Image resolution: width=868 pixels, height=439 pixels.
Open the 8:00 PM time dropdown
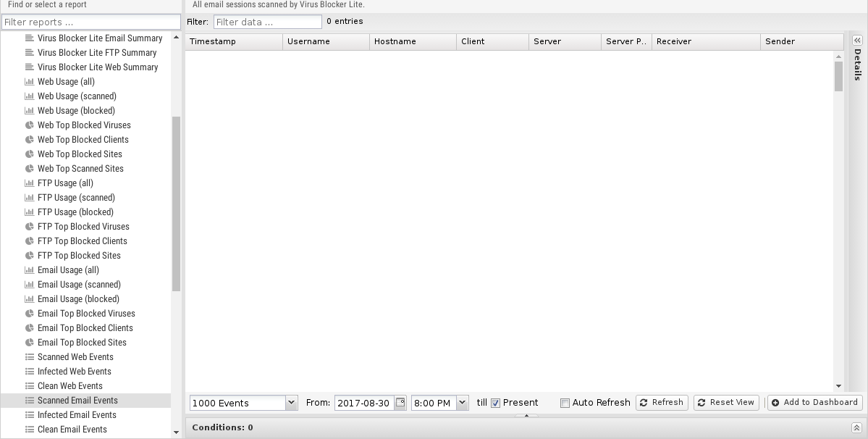pos(462,403)
